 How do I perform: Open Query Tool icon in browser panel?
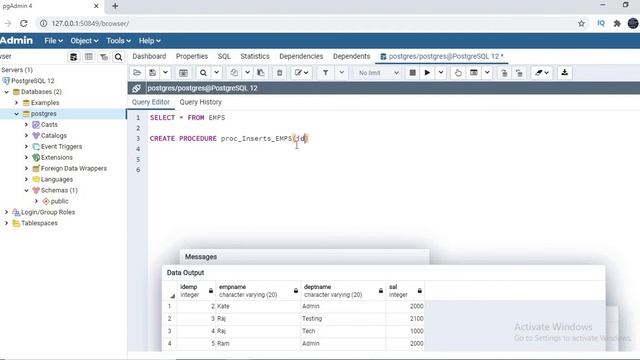click(73, 57)
